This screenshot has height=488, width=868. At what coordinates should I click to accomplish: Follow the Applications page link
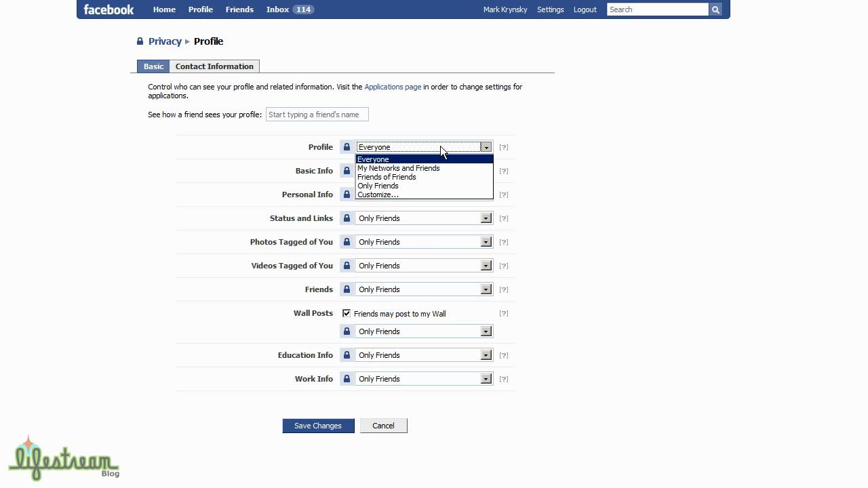[x=393, y=87]
